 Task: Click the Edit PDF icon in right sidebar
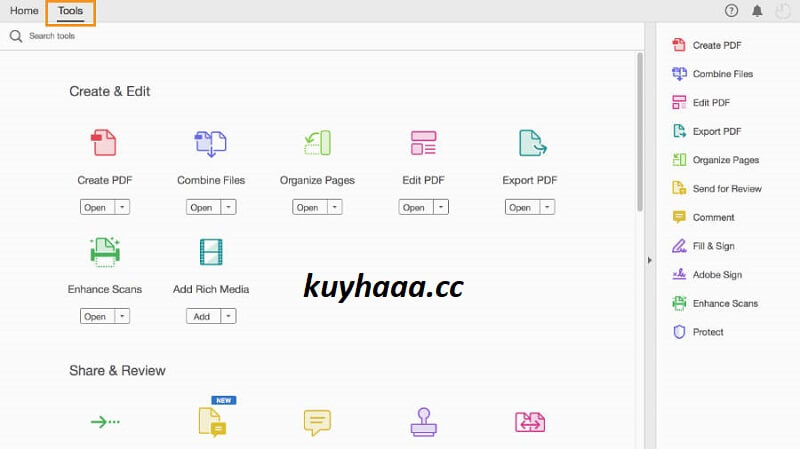coord(679,103)
